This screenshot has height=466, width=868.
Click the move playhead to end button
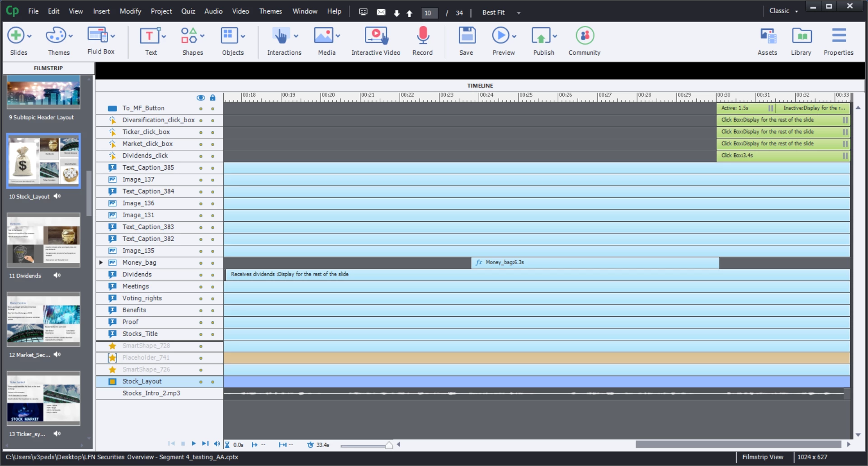[x=205, y=444]
